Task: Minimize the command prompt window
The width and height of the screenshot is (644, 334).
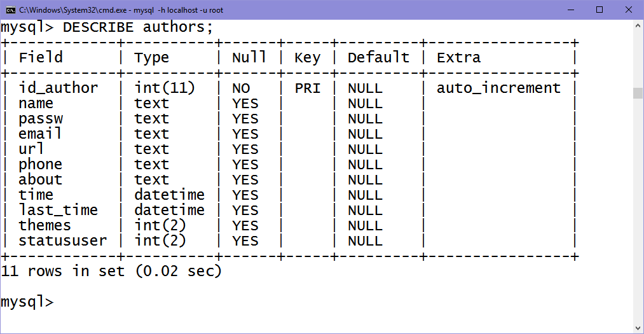Action: pyautogui.click(x=570, y=10)
